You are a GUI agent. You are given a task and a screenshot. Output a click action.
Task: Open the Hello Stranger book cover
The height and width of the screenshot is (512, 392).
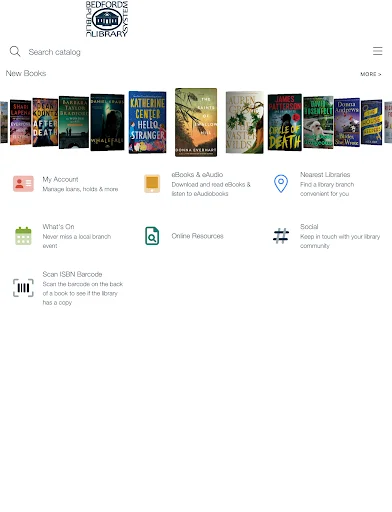pyautogui.click(x=147, y=122)
